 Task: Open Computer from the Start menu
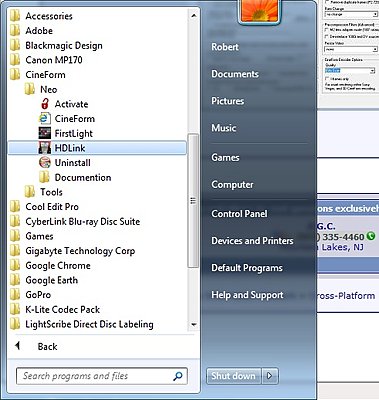click(x=232, y=184)
